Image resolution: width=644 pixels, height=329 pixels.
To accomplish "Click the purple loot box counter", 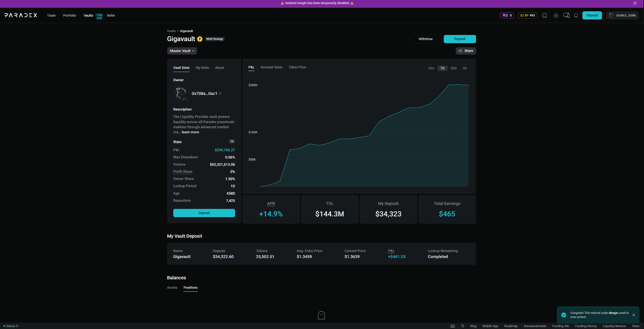I will click(507, 15).
